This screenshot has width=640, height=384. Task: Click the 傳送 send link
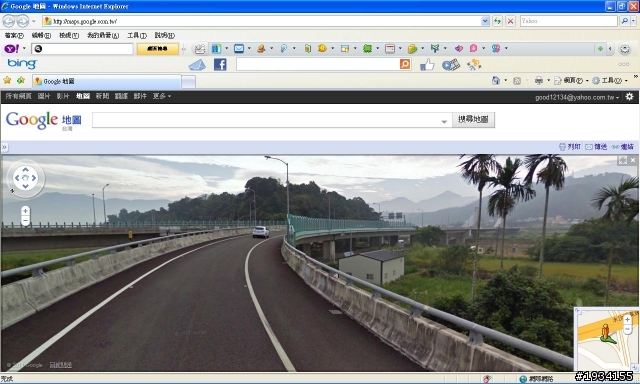click(x=596, y=147)
